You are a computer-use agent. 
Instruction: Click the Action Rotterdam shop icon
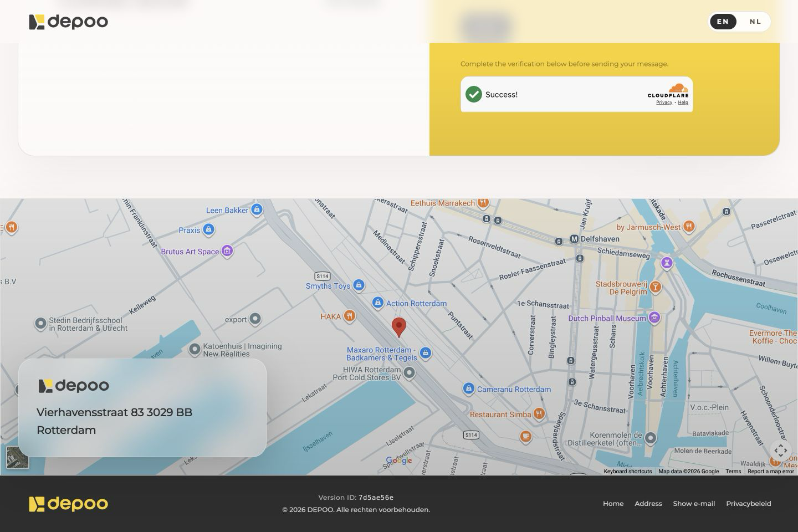click(x=378, y=303)
